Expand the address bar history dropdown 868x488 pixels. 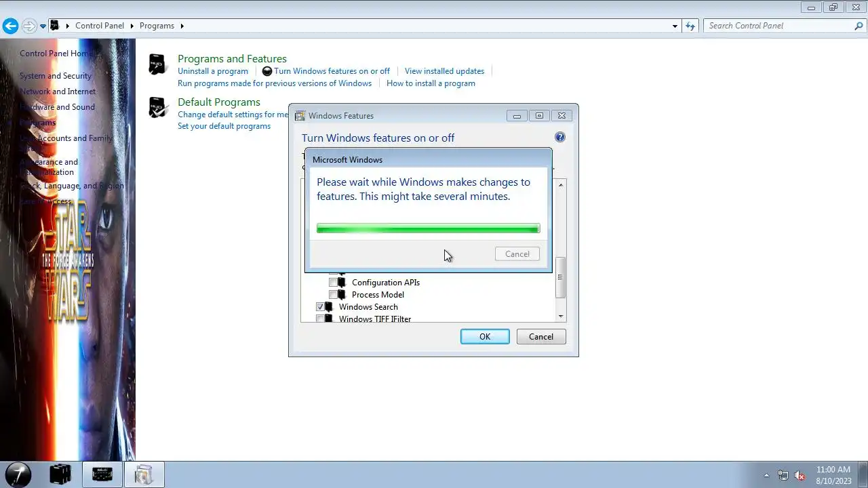pos(675,26)
